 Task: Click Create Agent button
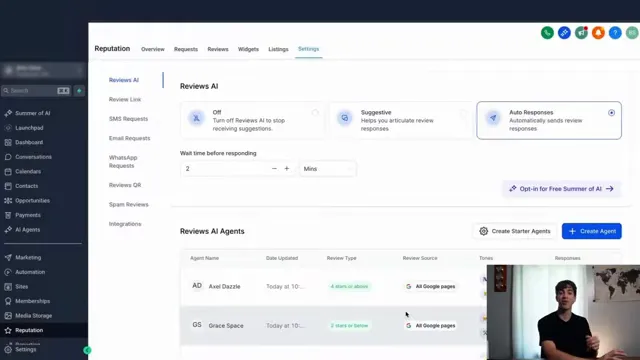591,231
